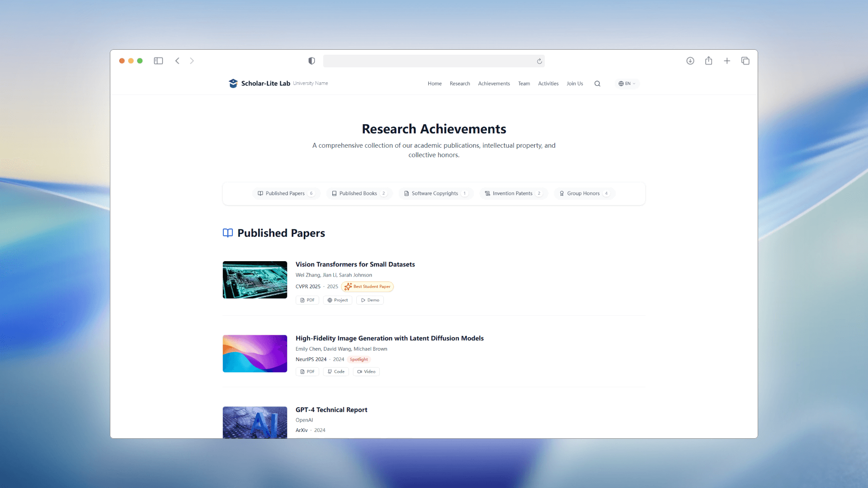Show the tab overview icon
868x488 pixels.
(745, 61)
